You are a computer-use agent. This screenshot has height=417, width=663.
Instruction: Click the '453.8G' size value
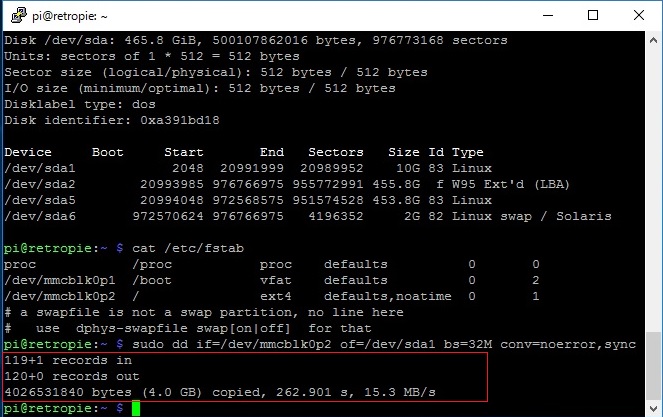click(396, 200)
